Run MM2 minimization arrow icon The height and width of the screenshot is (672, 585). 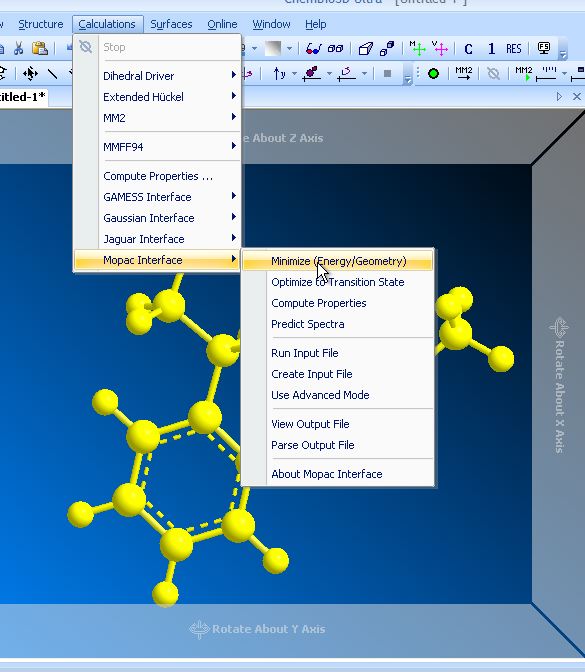463,74
